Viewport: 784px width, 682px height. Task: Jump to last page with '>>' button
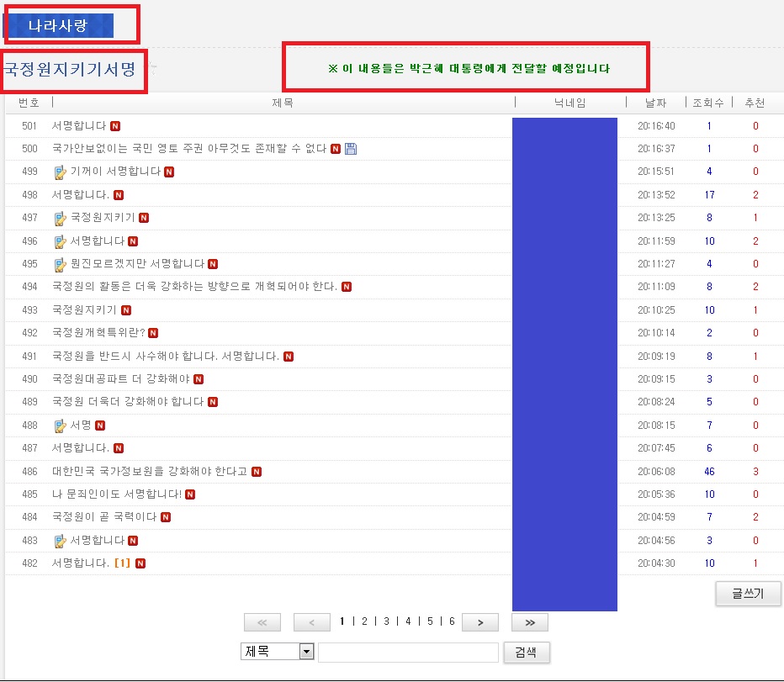tap(530, 622)
